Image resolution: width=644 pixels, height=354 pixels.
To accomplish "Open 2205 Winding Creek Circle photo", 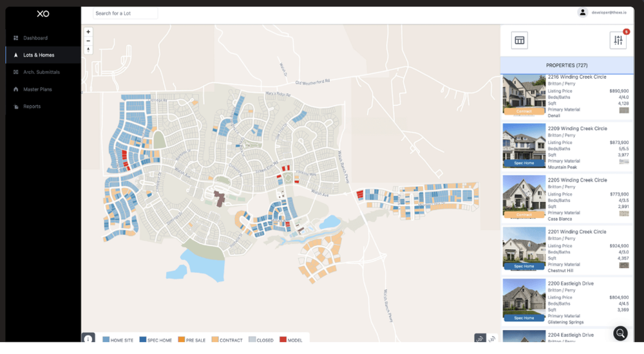I will 524,197.
